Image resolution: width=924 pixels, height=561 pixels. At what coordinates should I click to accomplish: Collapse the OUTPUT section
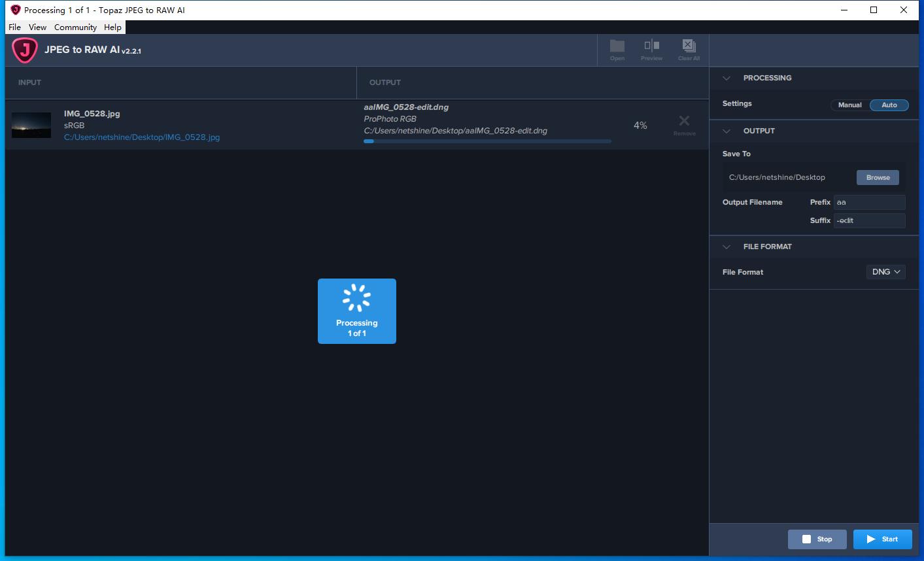click(x=726, y=131)
